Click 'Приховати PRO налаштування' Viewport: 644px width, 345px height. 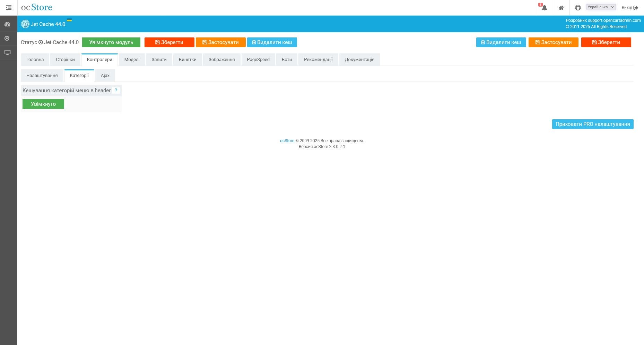point(592,124)
